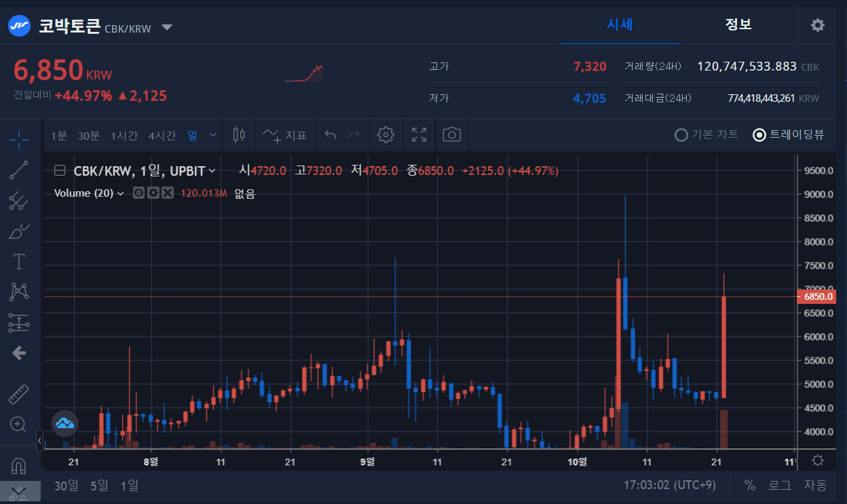Click the TradingView cloud logo on chart

[64, 423]
